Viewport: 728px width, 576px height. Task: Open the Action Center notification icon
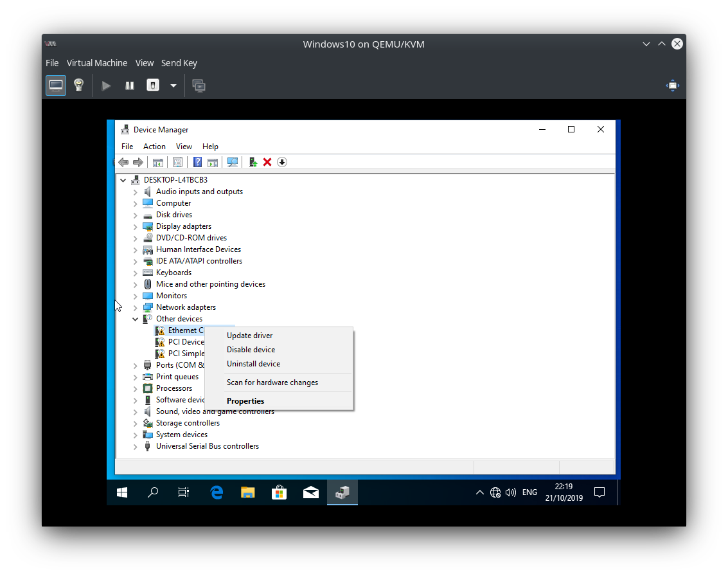(x=599, y=492)
